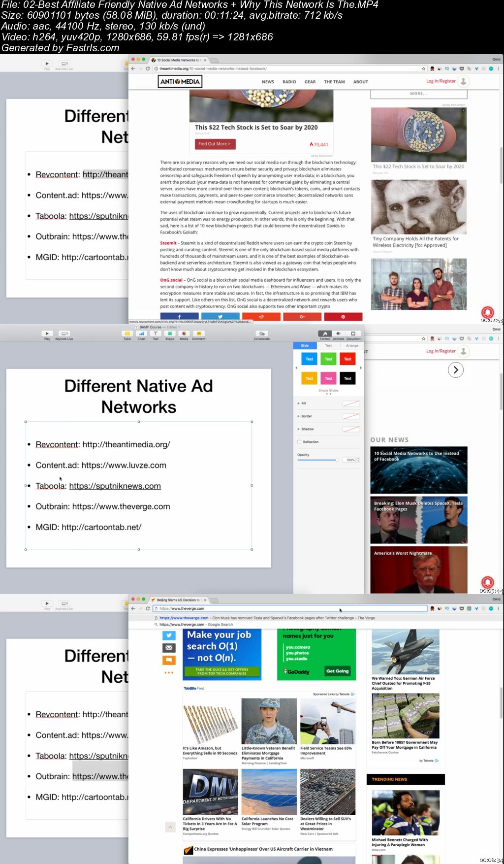The width and height of the screenshot is (504, 864).
Task: Enable the Reflection checkbox
Action: pyautogui.click(x=299, y=442)
